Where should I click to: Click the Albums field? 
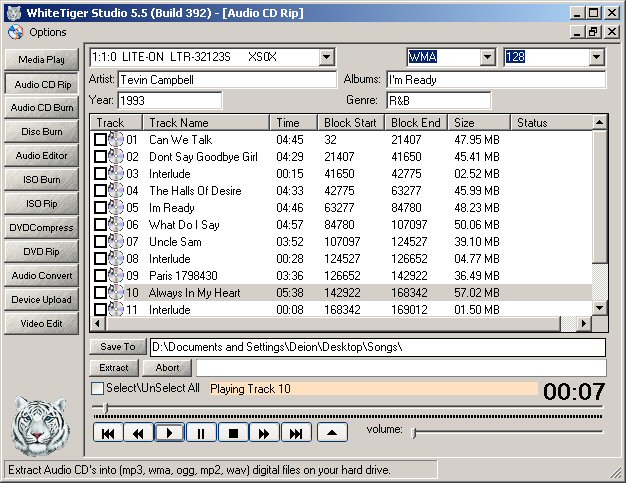pos(496,80)
